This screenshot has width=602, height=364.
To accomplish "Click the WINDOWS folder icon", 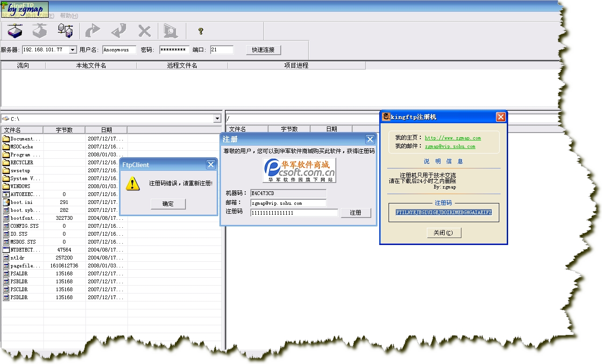I will click(x=6, y=186).
